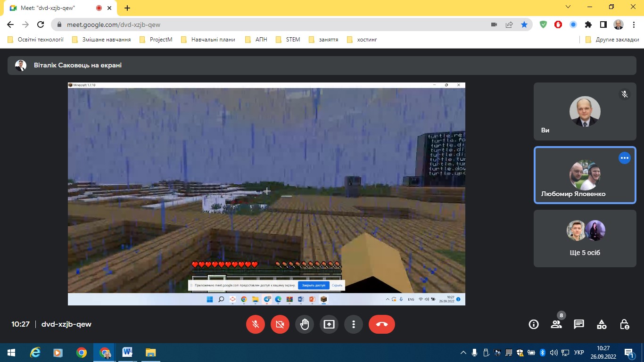This screenshot has width=644, height=362.
Task: Open host controls lock icon
Action: coord(624,324)
